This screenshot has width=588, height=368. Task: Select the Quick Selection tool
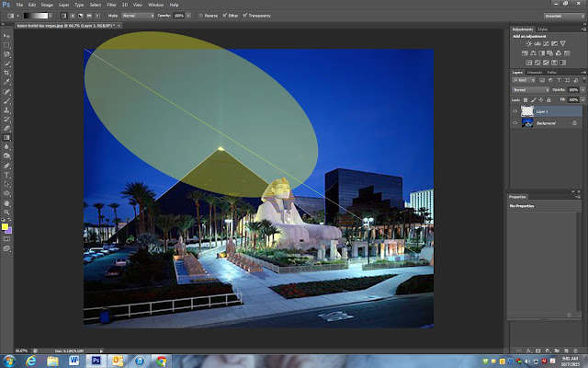click(6, 63)
